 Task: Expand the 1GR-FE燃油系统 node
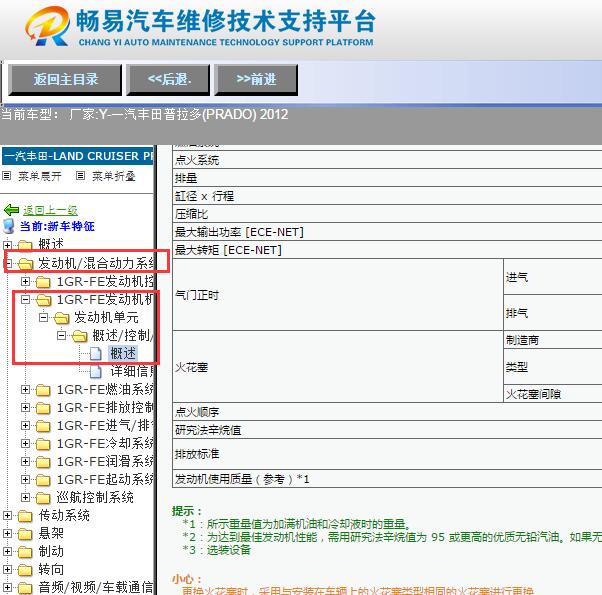pyautogui.click(x=25, y=390)
